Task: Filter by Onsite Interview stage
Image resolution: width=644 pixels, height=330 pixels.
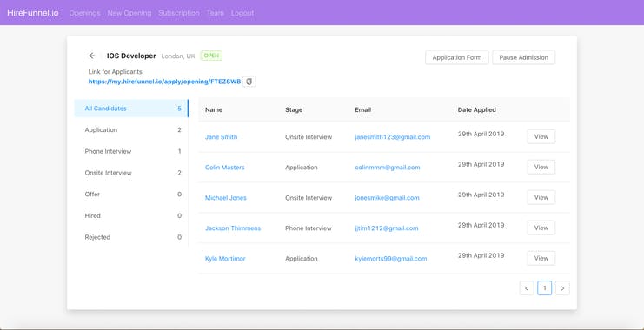Action: click(131, 173)
